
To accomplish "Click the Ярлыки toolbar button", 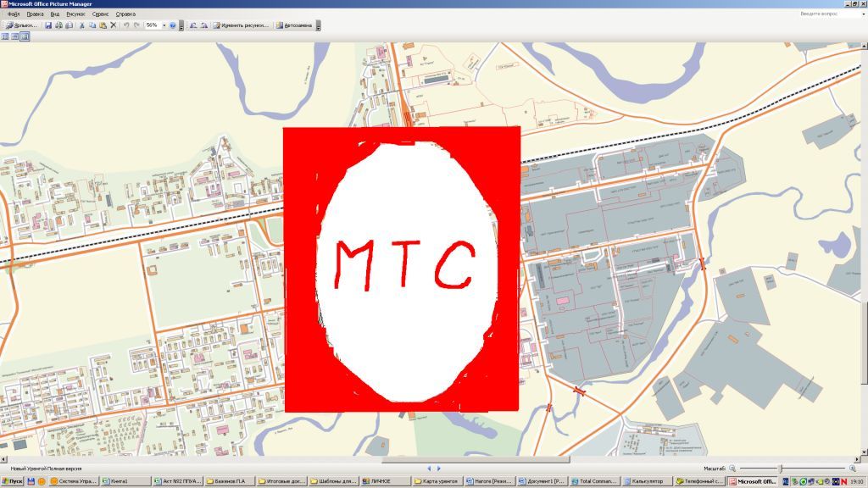I will point(21,25).
